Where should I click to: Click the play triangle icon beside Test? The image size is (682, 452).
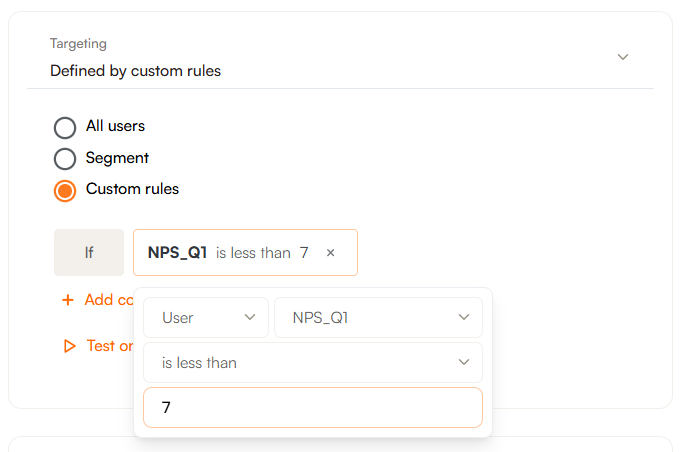(69, 346)
